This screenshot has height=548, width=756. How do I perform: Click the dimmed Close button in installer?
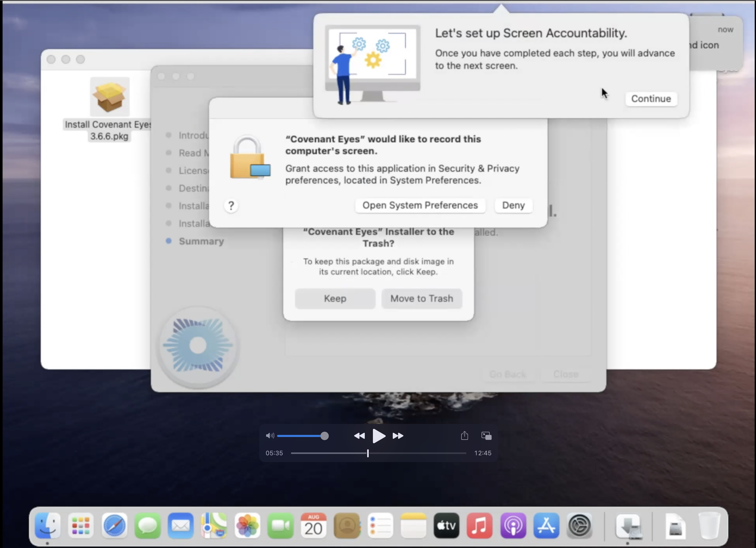click(x=566, y=374)
